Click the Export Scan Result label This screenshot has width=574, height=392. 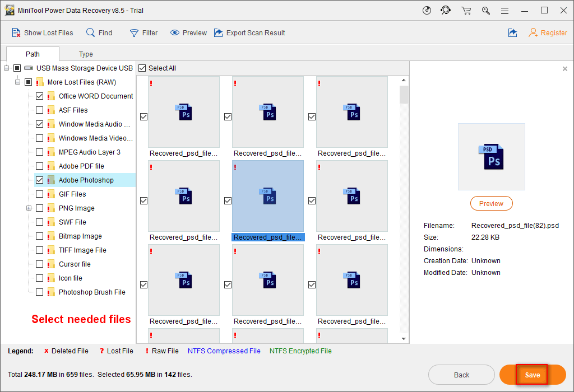coord(256,33)
